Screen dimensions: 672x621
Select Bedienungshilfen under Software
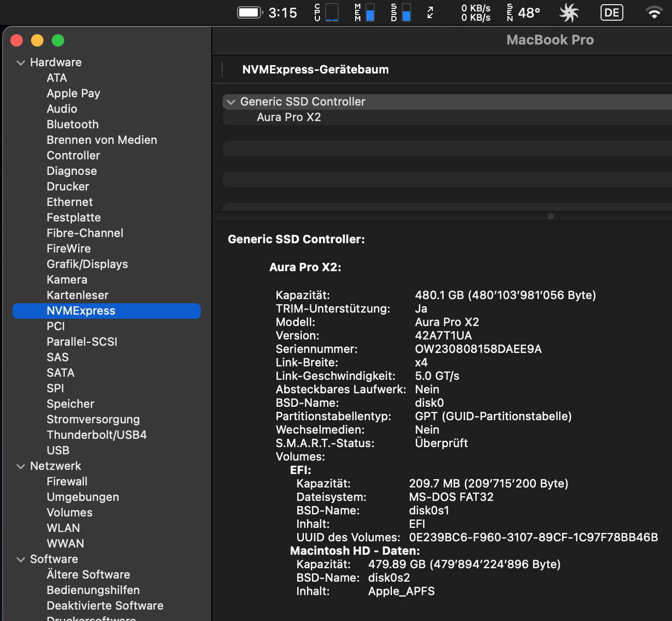tap(93, 590)
